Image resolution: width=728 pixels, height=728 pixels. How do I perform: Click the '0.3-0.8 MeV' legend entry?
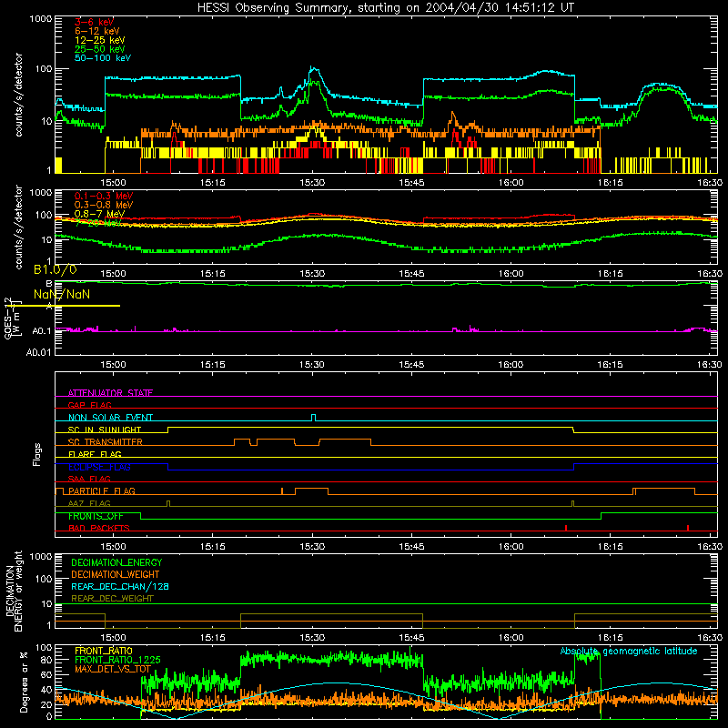pos(104,205)
